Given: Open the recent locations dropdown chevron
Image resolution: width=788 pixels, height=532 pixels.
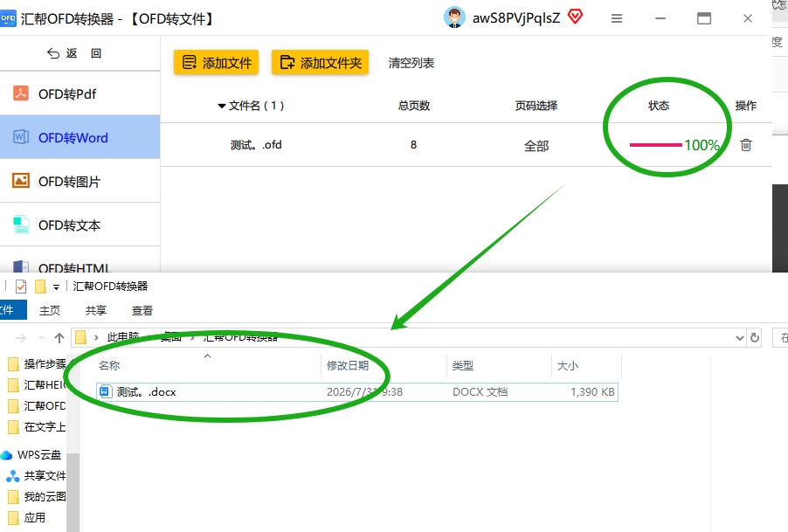Looking at the screenshot, I should click(41, 337).
